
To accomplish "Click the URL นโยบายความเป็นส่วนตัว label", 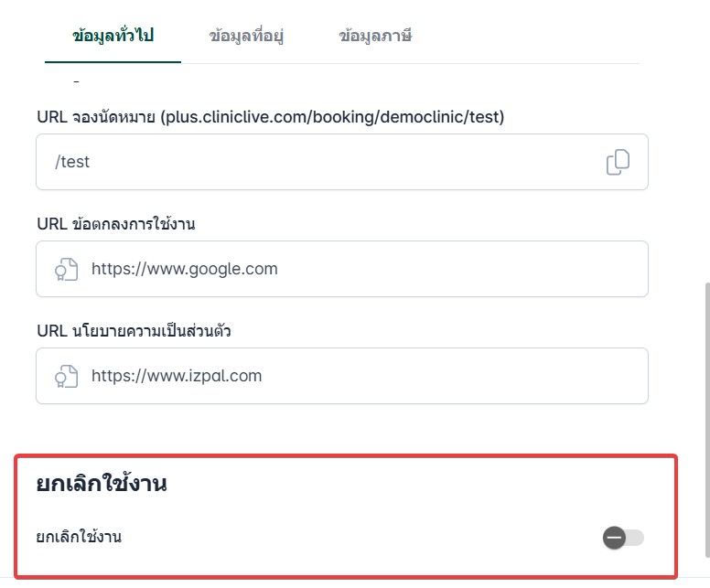I will point(134,331).
